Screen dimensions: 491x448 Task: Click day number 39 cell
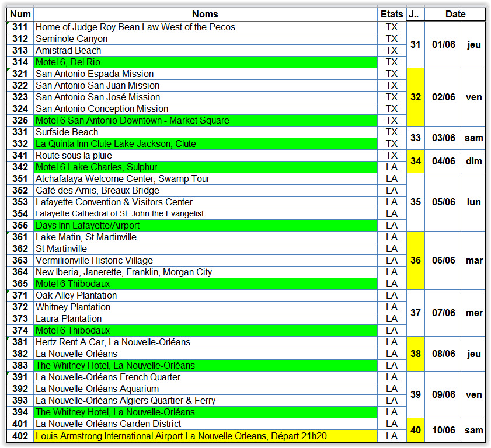(416, 394)
